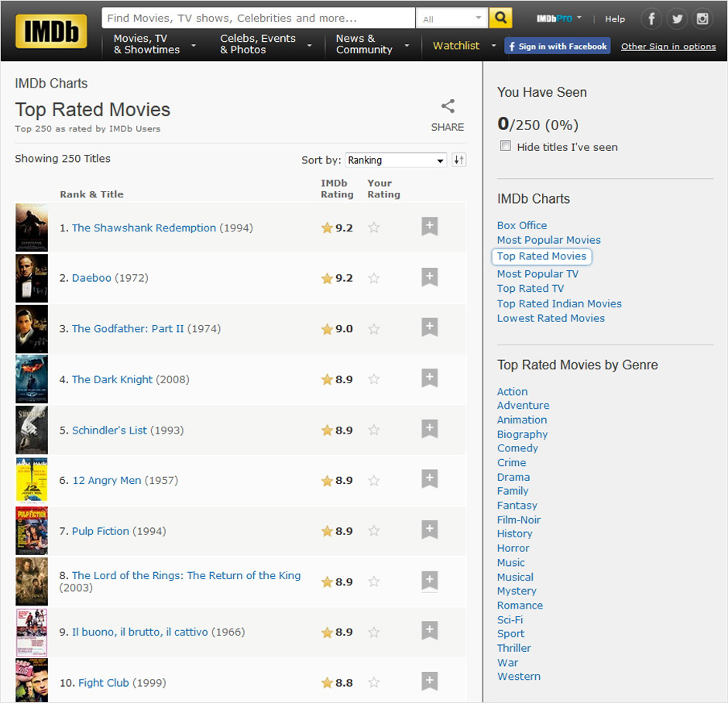Open Pulp Fiction title link

pos(100,531)
